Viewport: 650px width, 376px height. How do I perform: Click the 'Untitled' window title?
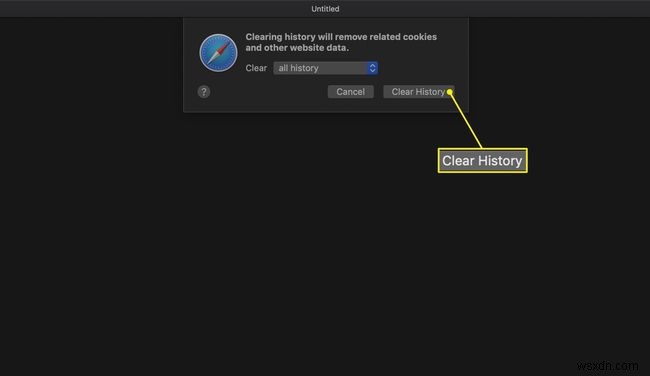pyautogui.click(x=325, y=9)
